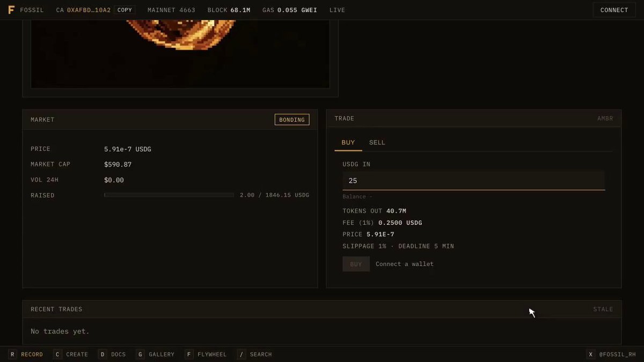Click the Fossil F logo icon
Image resolution: width=644 pixels, height=362 pixels.
click(11, 10)
